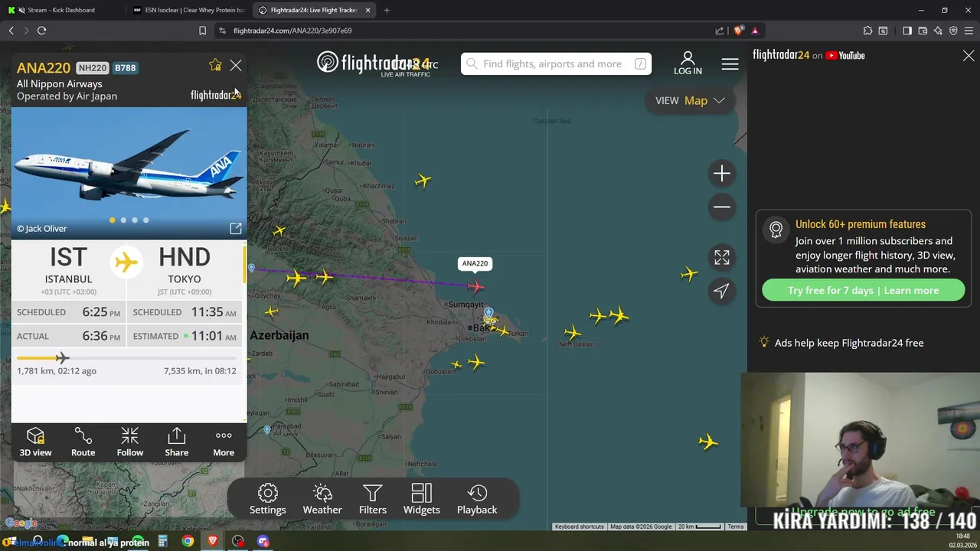This screenshot has height=551, width=980.
Task: Click the B788 aircraft type badge
Action: pyautogui.click(x=125, y=68)
